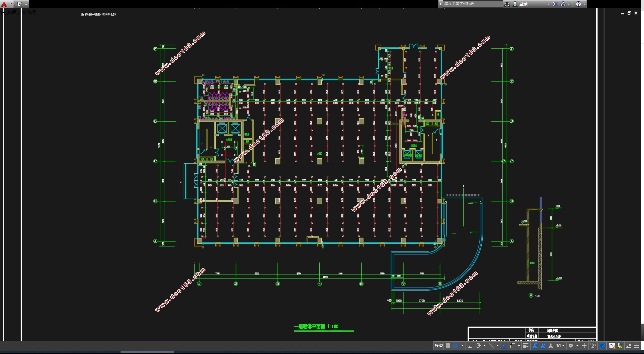Click the annotation scale icon beside 1:1
The width and height of the screenshot is (644, 354).
point(551,346)
